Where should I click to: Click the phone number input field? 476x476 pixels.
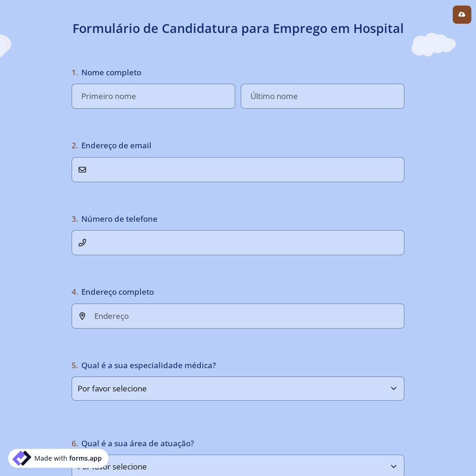238,242
